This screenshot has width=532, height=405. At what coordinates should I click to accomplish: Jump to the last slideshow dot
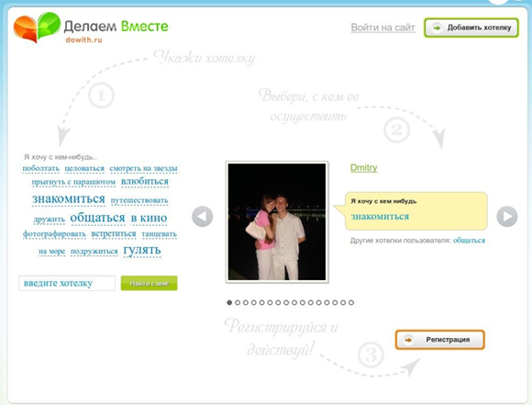click(x=351, y=302)
